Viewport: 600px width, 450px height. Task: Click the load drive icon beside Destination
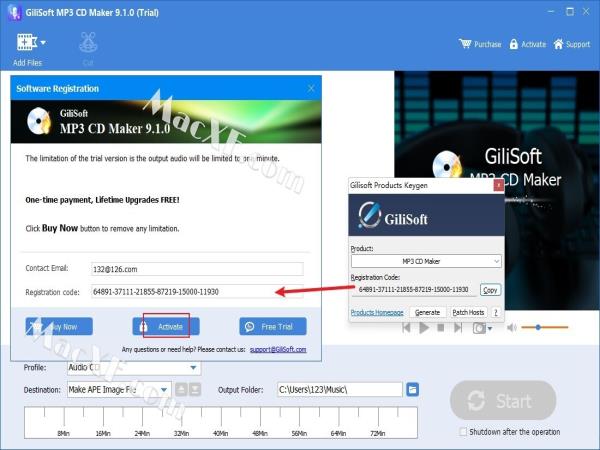195,390
